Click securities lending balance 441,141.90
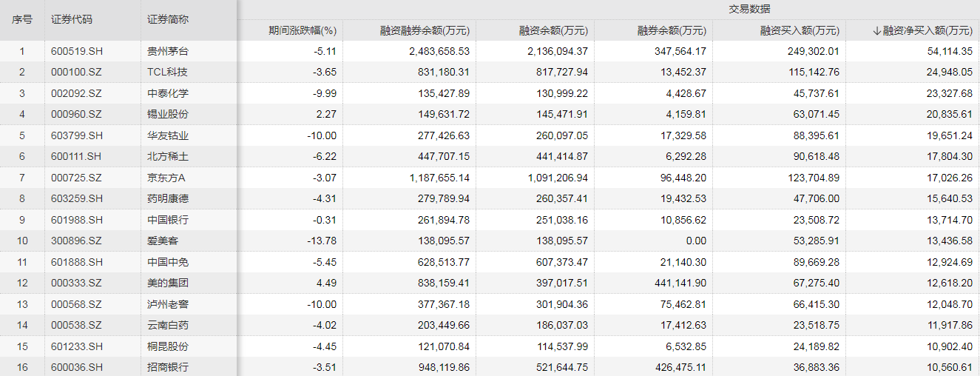The width and height of the screenshot is (980, 376). click(680, 283)
